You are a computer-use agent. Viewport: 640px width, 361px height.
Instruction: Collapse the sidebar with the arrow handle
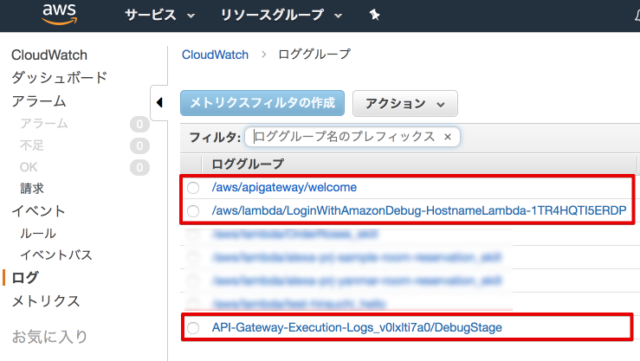coord(159,103)
